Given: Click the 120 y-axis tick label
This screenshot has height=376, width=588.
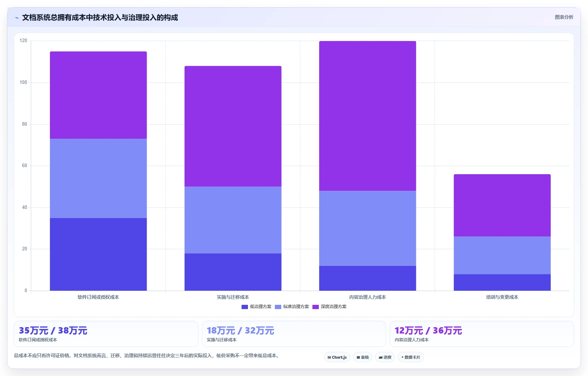Looking at the screenshot, I should click(23, 41).
